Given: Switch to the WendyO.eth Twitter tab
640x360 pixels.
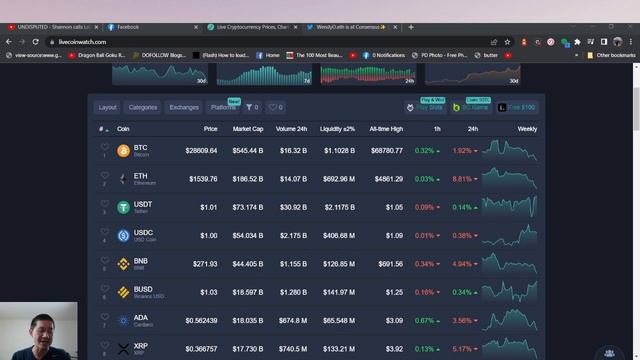Looking at the screenshot, I should coord(352,27).
